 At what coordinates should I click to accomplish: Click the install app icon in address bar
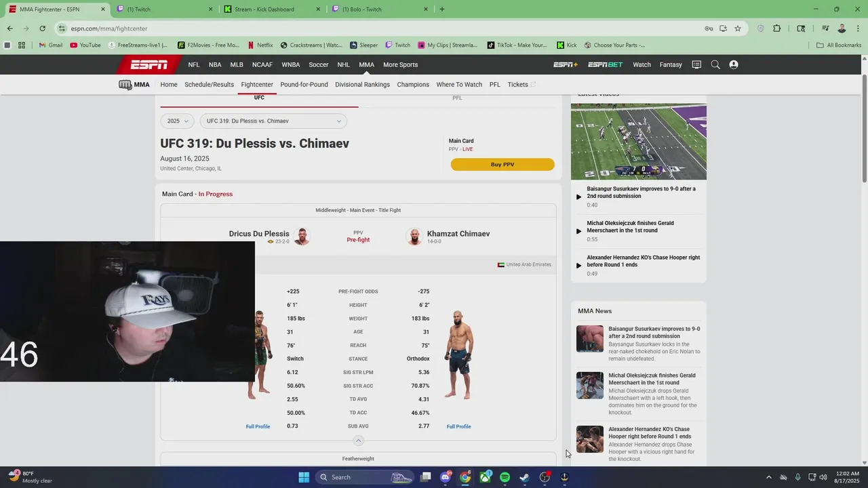click(x=723, y=28)
